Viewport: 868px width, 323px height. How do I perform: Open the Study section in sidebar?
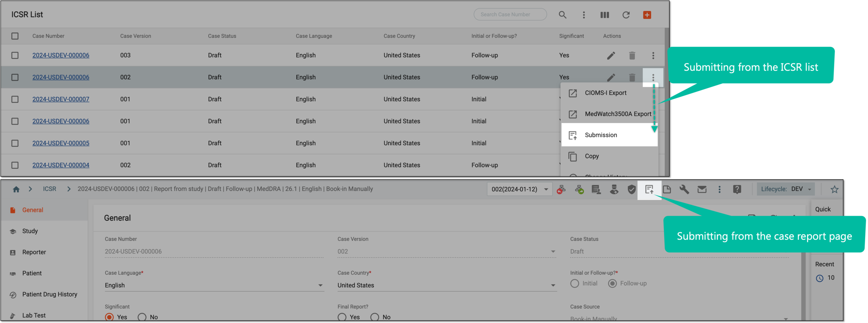coord(44,231)
